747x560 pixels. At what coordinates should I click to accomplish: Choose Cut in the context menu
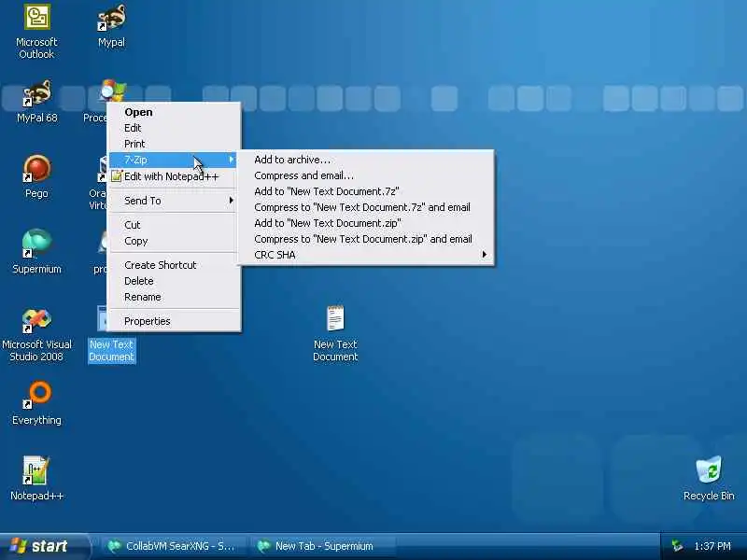point(175,225)
